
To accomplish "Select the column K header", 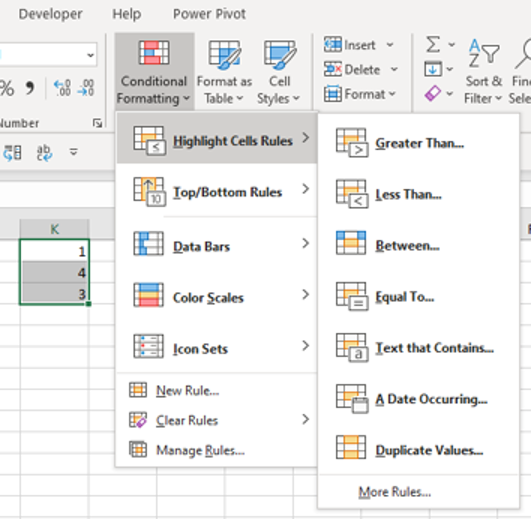I will [54, 229].
